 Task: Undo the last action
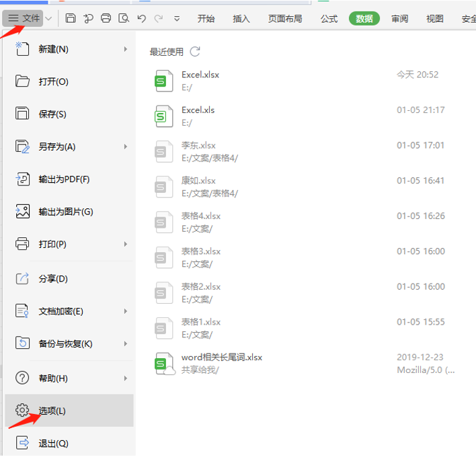coord(141,19)
